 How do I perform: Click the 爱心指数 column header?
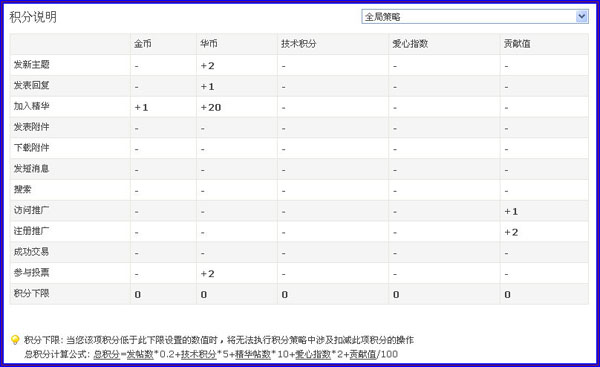coord(410,44)
